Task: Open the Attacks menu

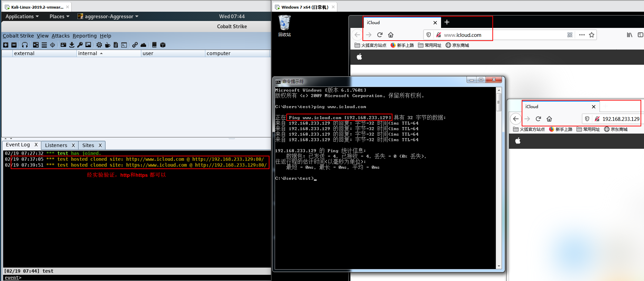Action: pos(61,36)
